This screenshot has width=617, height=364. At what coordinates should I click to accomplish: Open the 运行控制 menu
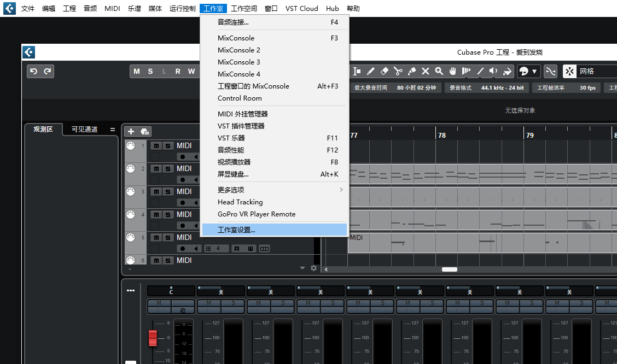[182, 8]
